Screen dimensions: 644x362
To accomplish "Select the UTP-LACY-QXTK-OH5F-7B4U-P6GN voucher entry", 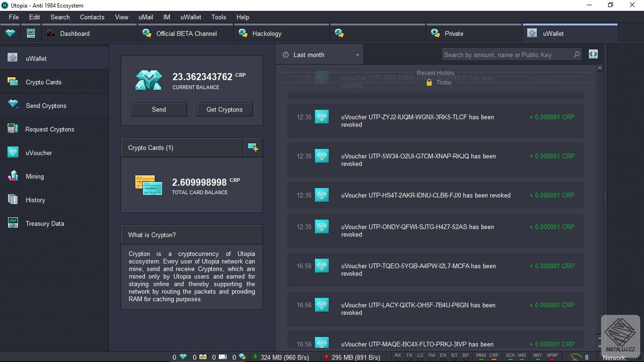I will click(436, 309).
